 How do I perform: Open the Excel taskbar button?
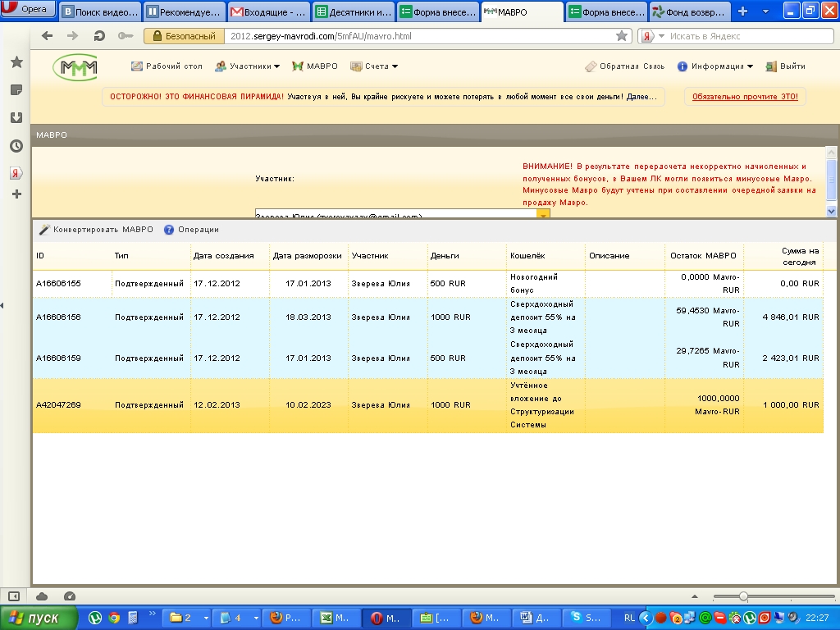pos(335,618)
